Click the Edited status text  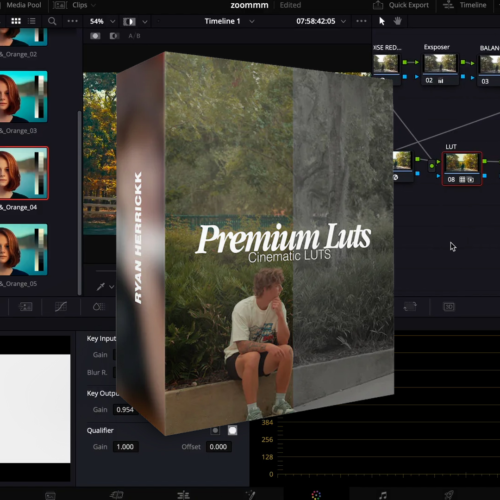click(290, 5)
